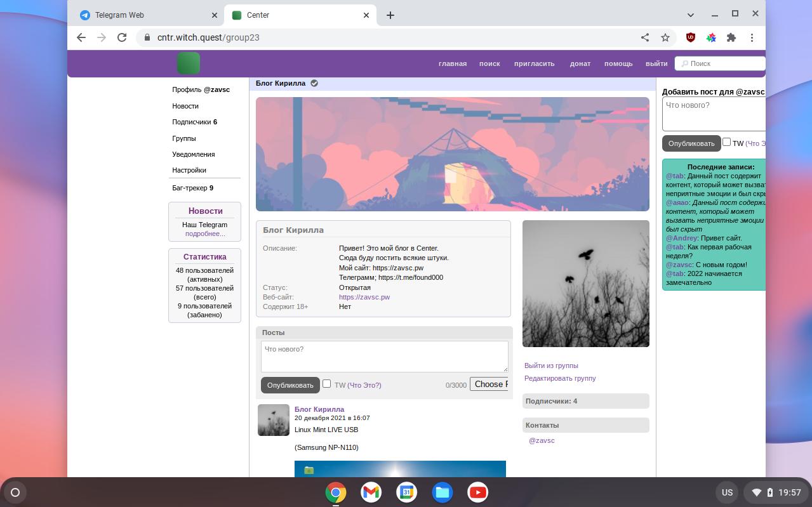Click the share page icon in the address bar
This screenshot has height=507, width=812.
[x=645, y=37]
